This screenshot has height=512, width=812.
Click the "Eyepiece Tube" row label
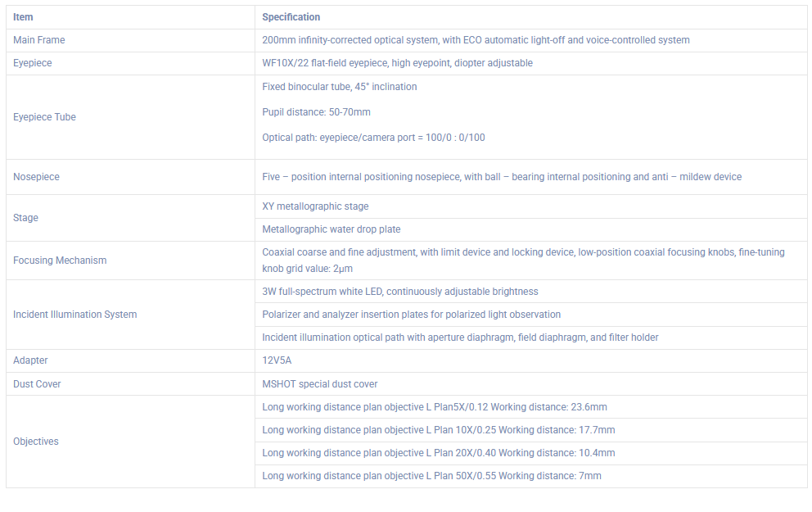44,117
